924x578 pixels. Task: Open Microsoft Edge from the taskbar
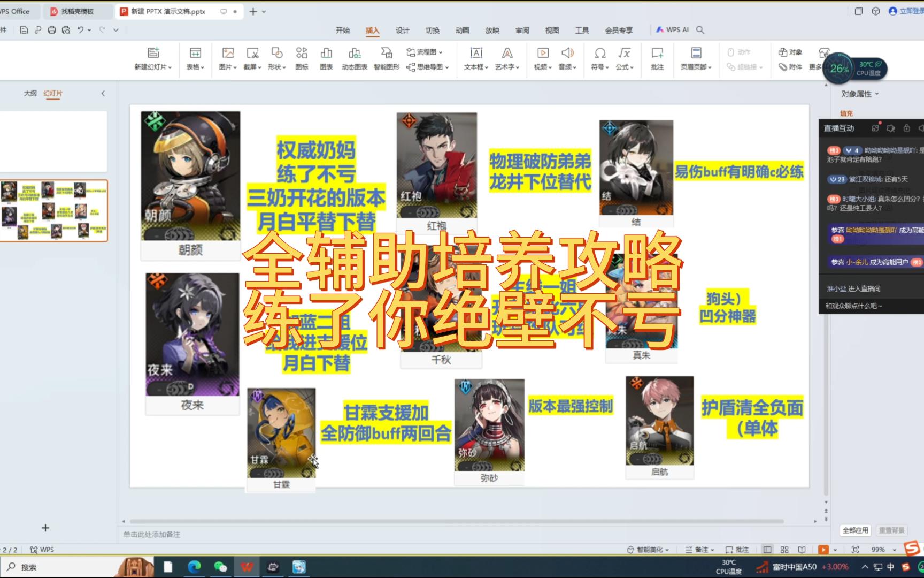coord(194,567)
